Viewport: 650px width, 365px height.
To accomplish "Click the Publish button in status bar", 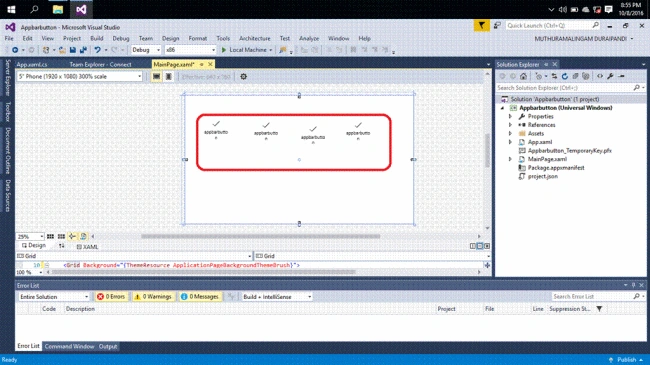I will pyautogui.click(x=626, y=360).
